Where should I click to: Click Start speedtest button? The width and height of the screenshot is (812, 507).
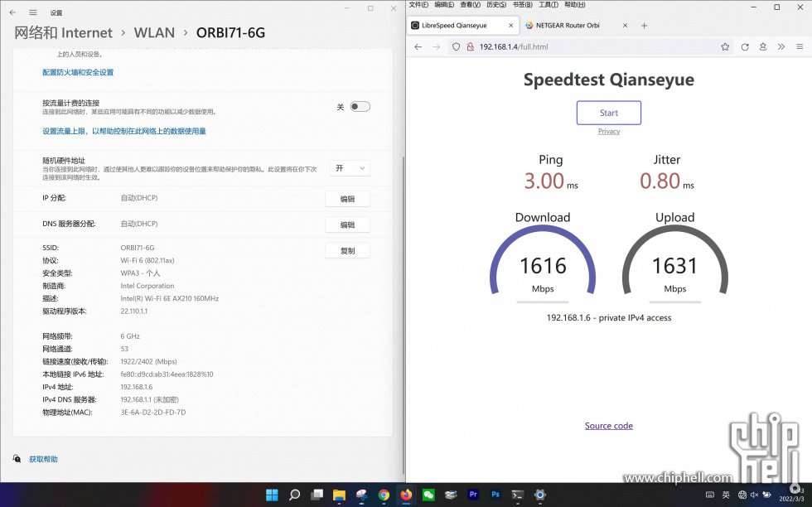[609, 113]
